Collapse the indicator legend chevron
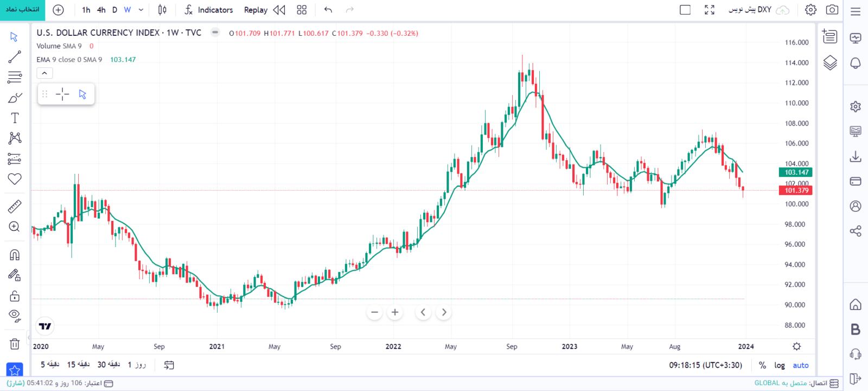 pos(44,73)
